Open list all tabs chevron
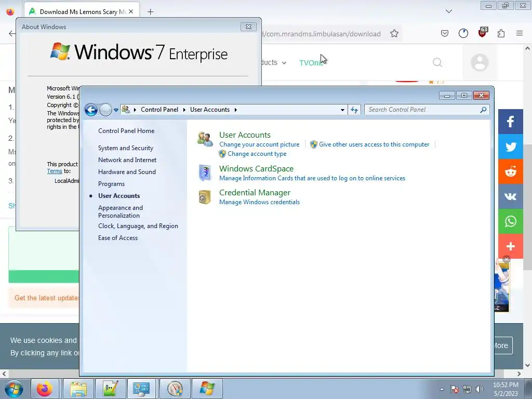This screenshot has width=532, height=399. (x=448, y=11)
